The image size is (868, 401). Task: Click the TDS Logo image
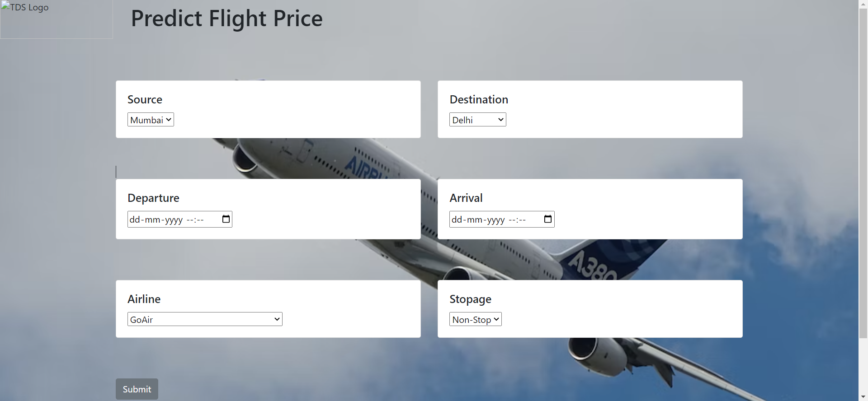(56, 19)
